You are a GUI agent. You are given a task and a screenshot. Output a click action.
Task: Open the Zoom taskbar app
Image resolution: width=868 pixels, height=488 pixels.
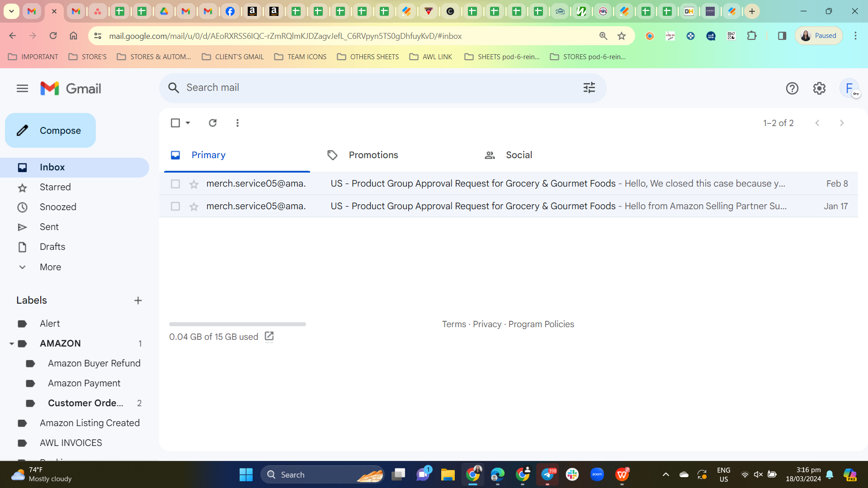(x=597, y=475)
